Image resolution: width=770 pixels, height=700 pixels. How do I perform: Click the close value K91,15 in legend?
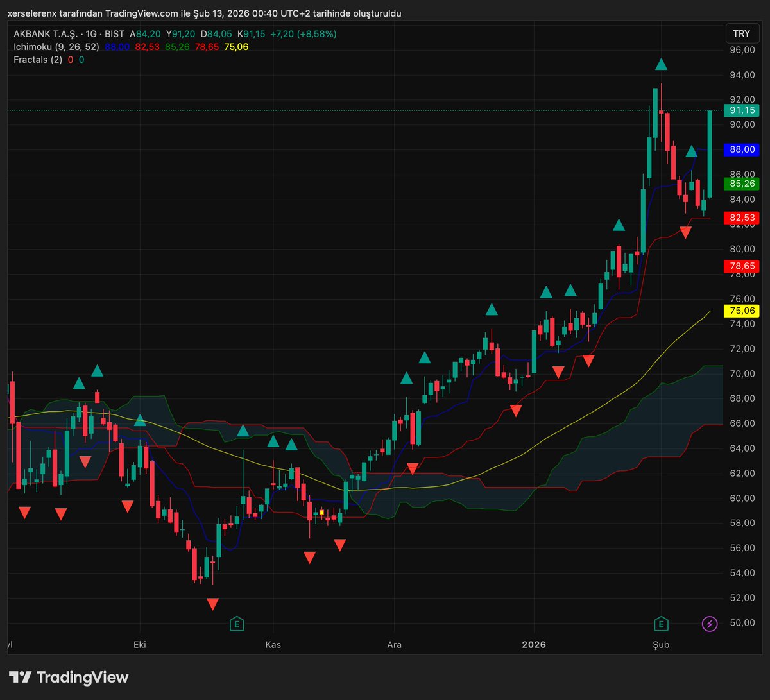click(252, 34)
